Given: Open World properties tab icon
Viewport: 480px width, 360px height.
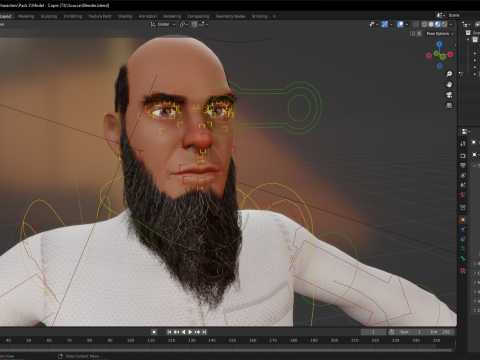Looking at the screenshot, I should 463,195.
